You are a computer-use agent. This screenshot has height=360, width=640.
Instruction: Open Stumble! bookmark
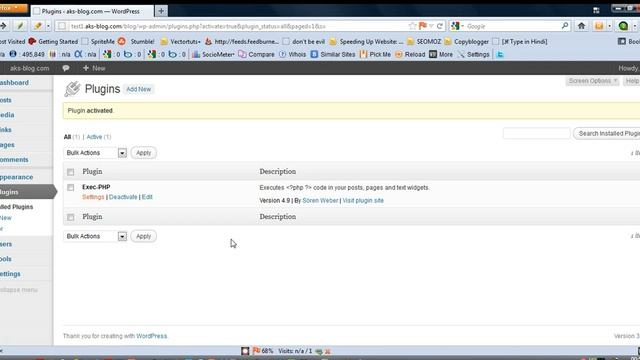136,42
